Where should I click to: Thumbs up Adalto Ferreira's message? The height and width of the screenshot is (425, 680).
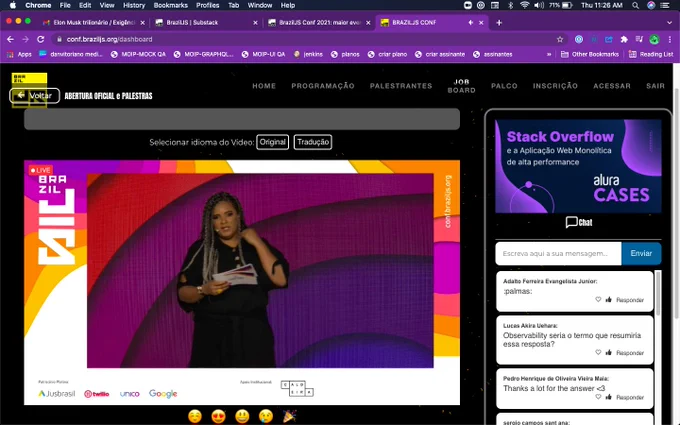click(608, 299)
